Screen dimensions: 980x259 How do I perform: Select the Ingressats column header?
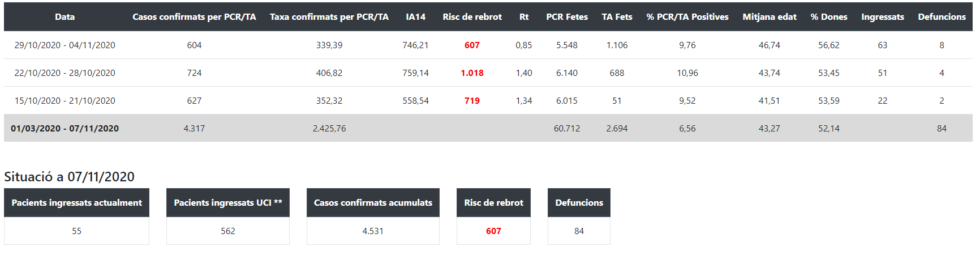pyautogui.click(x=883, y=17)
